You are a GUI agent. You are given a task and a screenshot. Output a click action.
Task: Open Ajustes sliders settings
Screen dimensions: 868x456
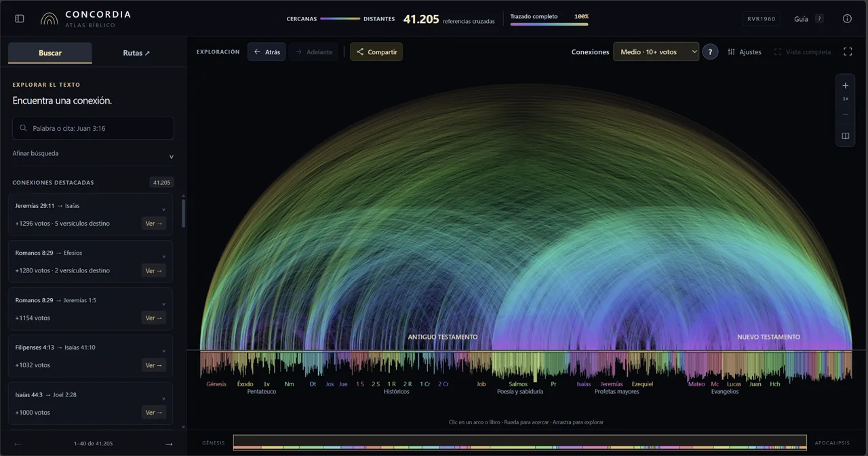click(x=745, y=52)
